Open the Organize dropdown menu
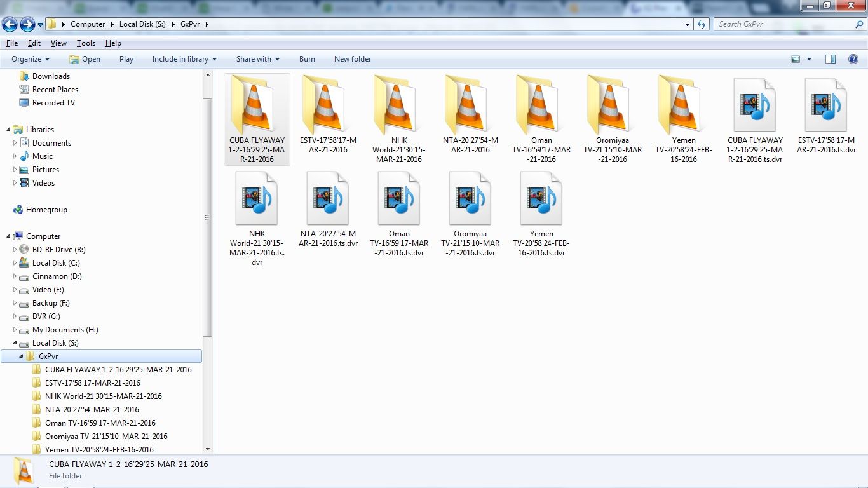The width and height of the screenshot is (868, 488). (31, 59)
